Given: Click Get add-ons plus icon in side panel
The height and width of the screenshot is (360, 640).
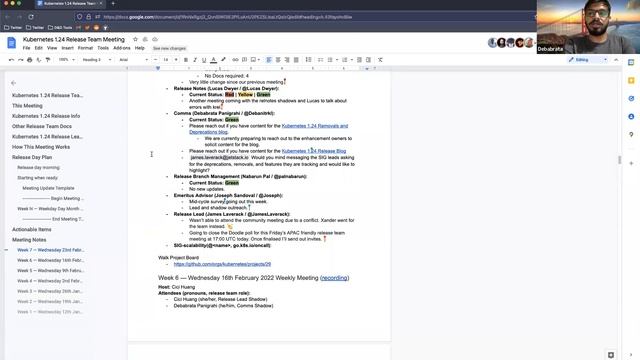Looking at the screenshot, I should (x=631, y=163).
